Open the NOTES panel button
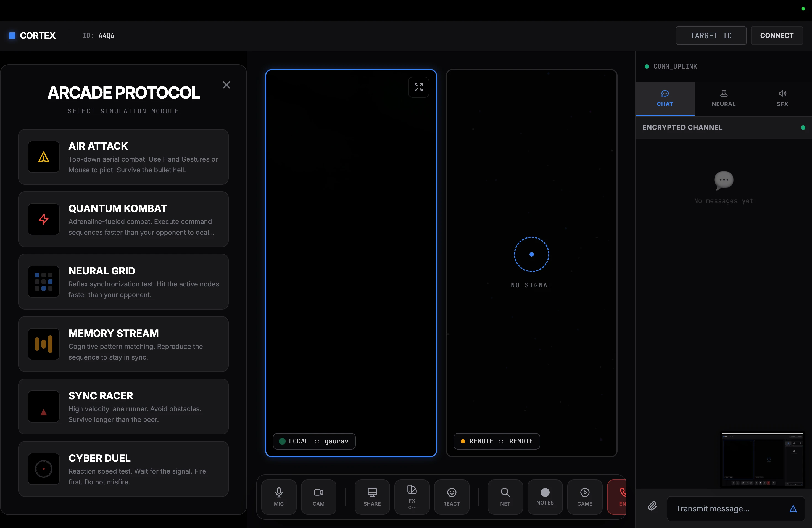 [545, 496]
